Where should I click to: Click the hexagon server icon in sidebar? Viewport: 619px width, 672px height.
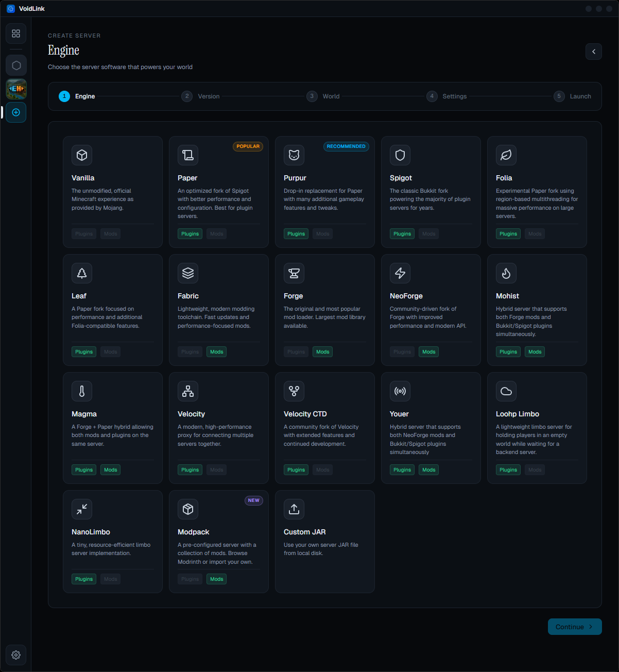pyautogui.click(x=16, y=65)
